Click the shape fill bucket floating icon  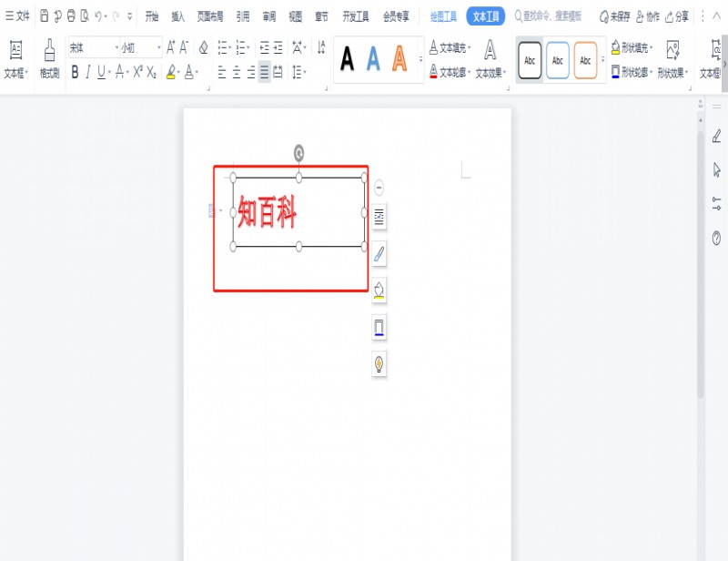[379, 291]
